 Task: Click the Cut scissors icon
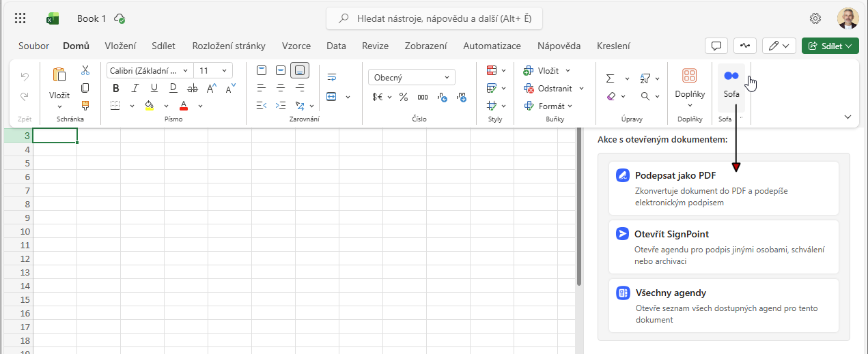coord(85,70)
